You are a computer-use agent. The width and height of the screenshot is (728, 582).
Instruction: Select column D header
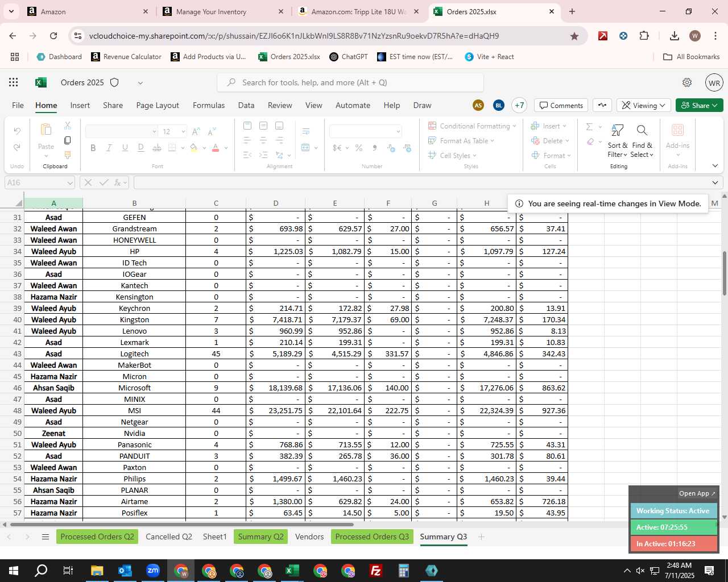(276, 203)
